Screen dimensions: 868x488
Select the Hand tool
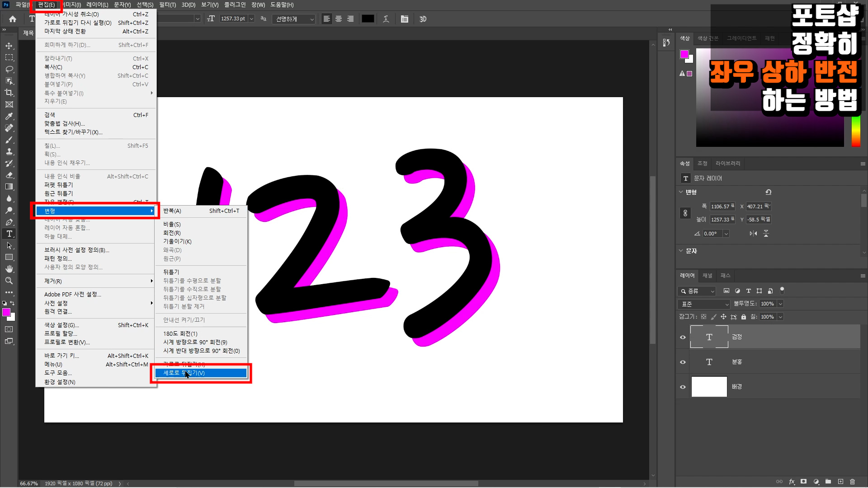(9, 269)
